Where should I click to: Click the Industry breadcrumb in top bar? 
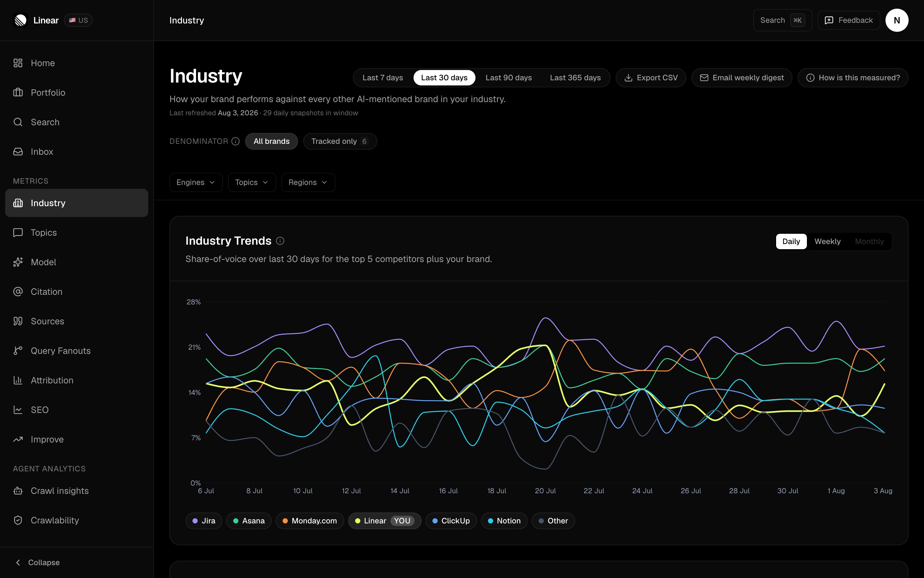187,20
